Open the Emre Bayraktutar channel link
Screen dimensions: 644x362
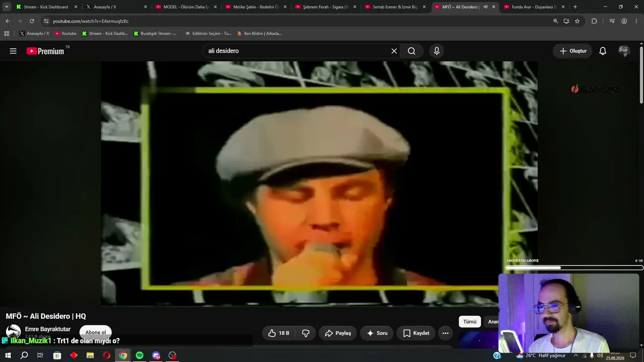pyautogui.click(x=48, y=329)
